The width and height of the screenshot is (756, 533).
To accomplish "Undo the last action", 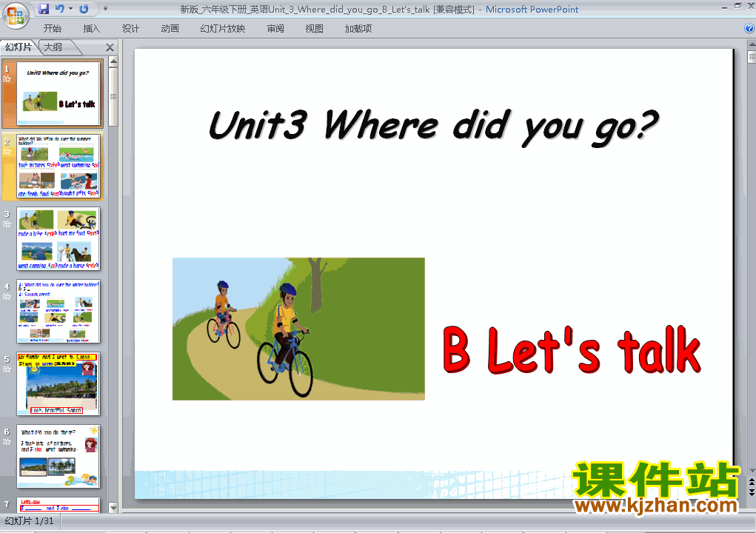I will (x=59, y=9).
